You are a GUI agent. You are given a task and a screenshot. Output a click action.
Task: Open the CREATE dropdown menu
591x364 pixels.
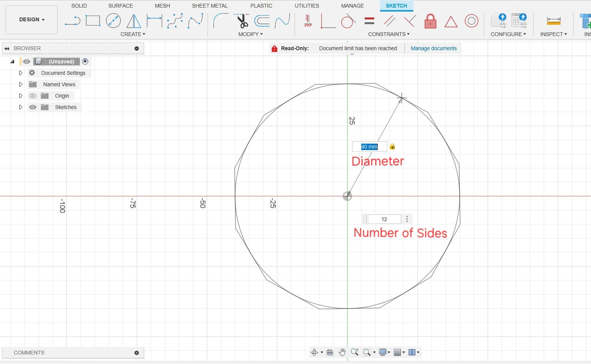tap(133, 34)
